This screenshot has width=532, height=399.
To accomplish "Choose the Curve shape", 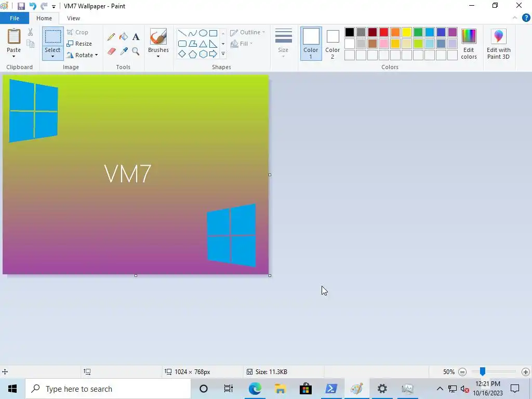I will 193,33.
